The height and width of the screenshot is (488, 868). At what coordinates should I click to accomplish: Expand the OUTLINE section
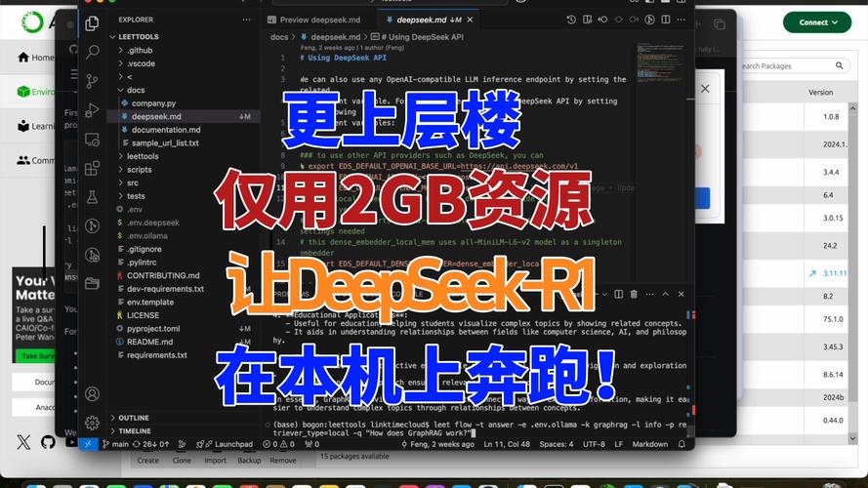pyautogui.click(x=134, y=418)
